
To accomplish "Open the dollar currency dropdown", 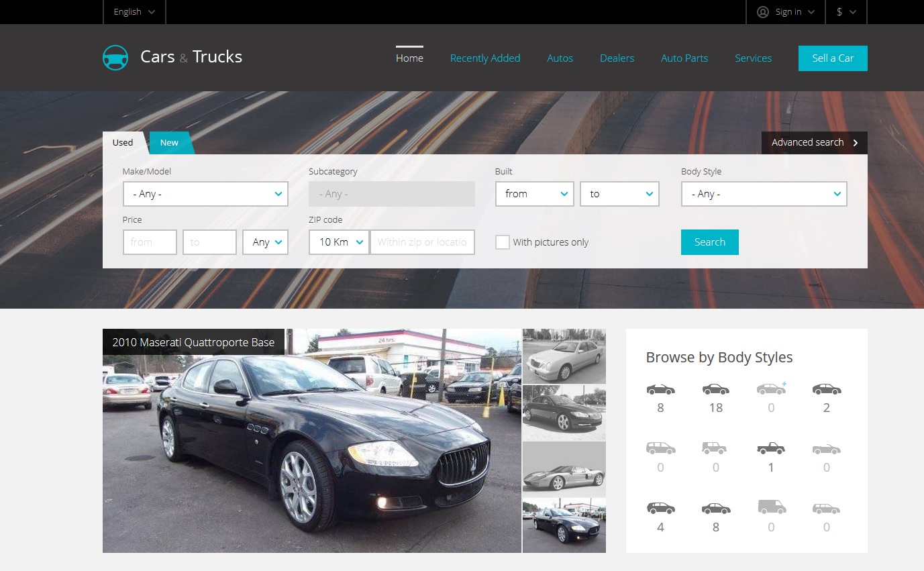I will coord(846,12).
